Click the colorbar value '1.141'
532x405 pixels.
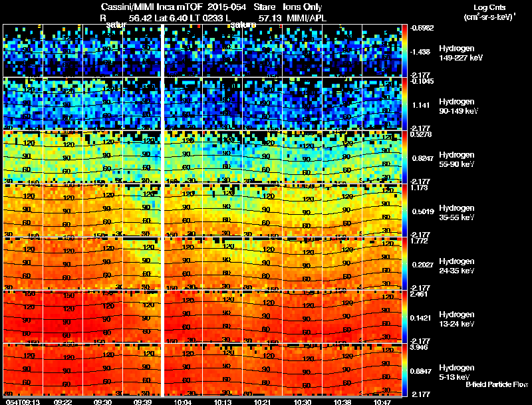[421, 105]
